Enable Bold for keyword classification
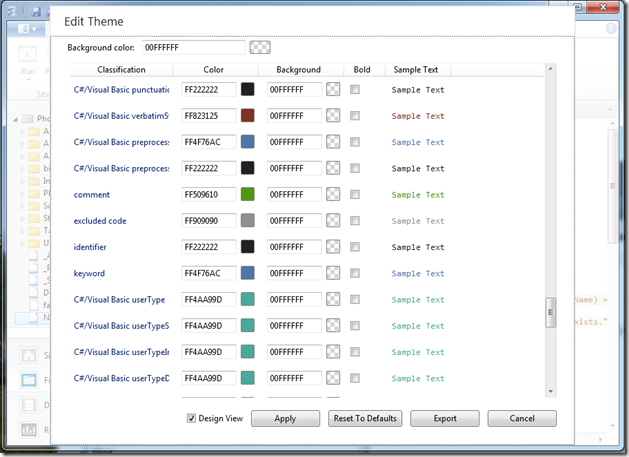629x457 pixels. [x=355, y=273]
